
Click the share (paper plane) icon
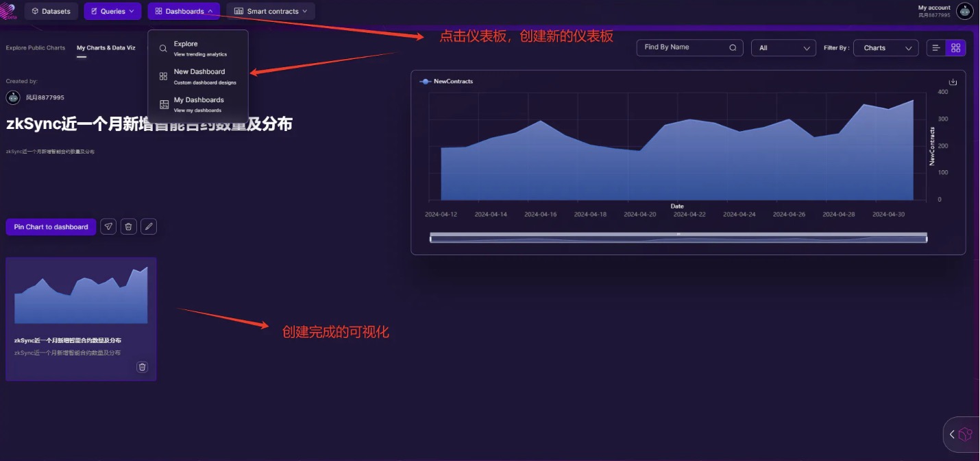point(108,226)
